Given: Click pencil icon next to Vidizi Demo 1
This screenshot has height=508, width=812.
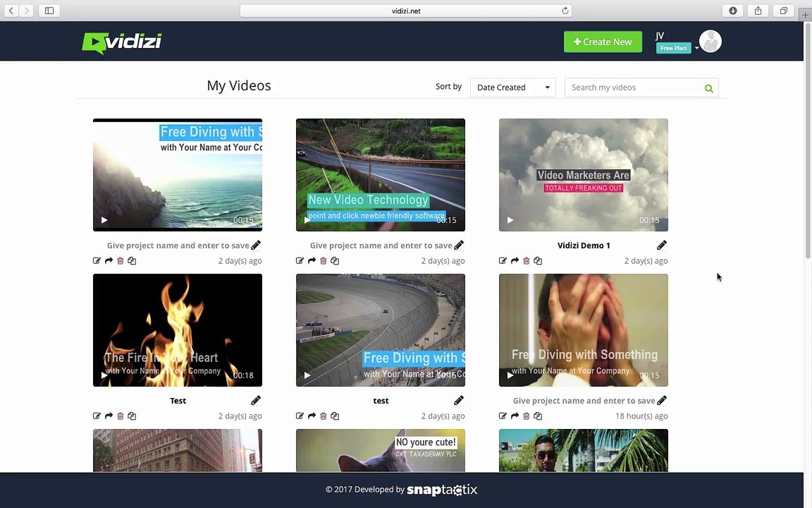Looking at the screenshot, I should (x=662, y=246).
